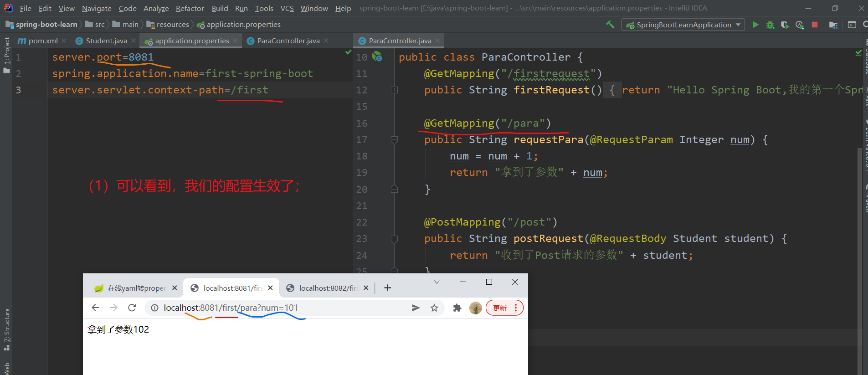Click the browser profile avatar

476,308
